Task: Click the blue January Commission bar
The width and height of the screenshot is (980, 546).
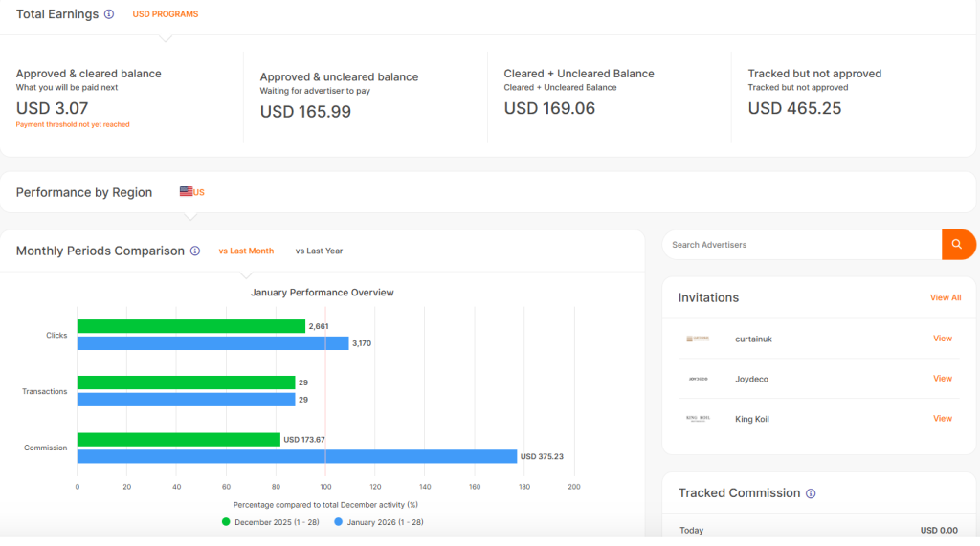Action: (297, 456)
